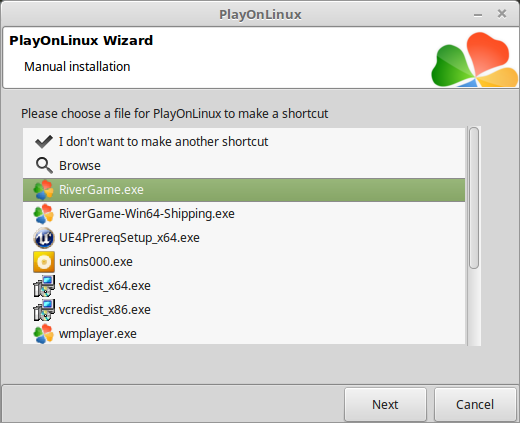Click the checkmark icon for no shortcut
The height and width of the screenshot is (423, 520).
[44, 142]
